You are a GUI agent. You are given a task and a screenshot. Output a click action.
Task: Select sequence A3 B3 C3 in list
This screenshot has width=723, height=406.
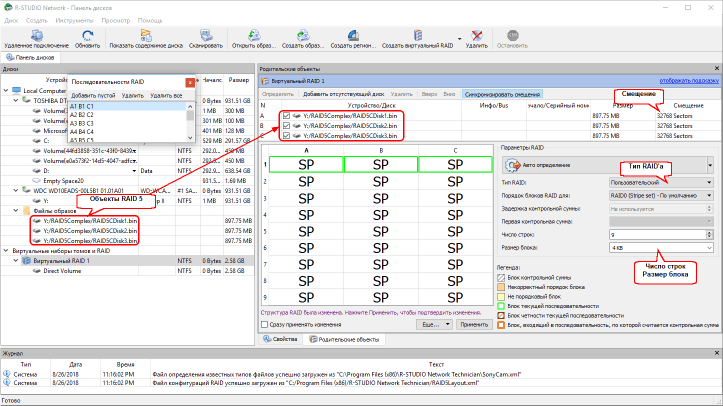pos(127,124)
